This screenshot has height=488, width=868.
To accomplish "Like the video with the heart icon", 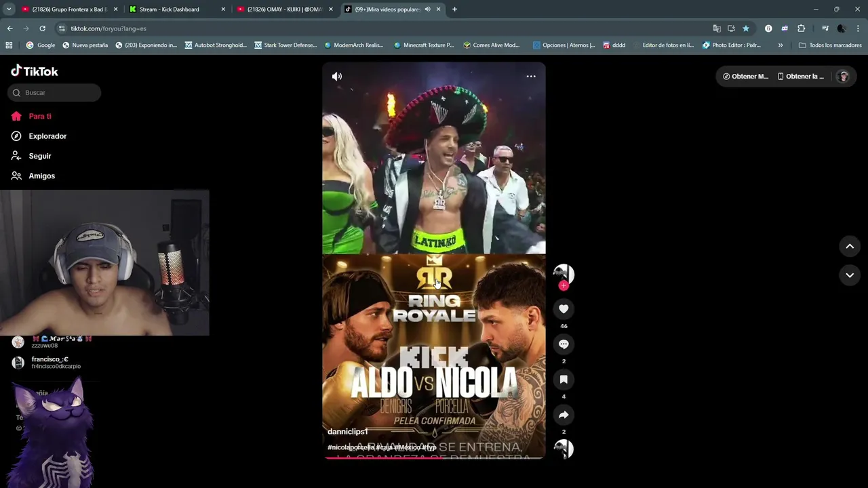I will 564,309.
